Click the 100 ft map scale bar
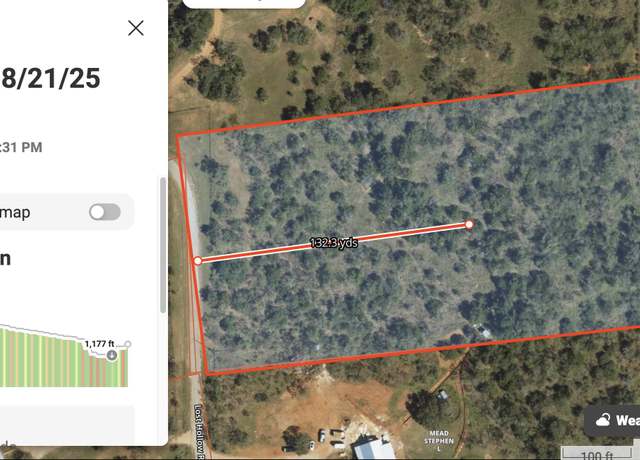Image resolution: width=640 pixels, height=460 pixels. (597, 453)
